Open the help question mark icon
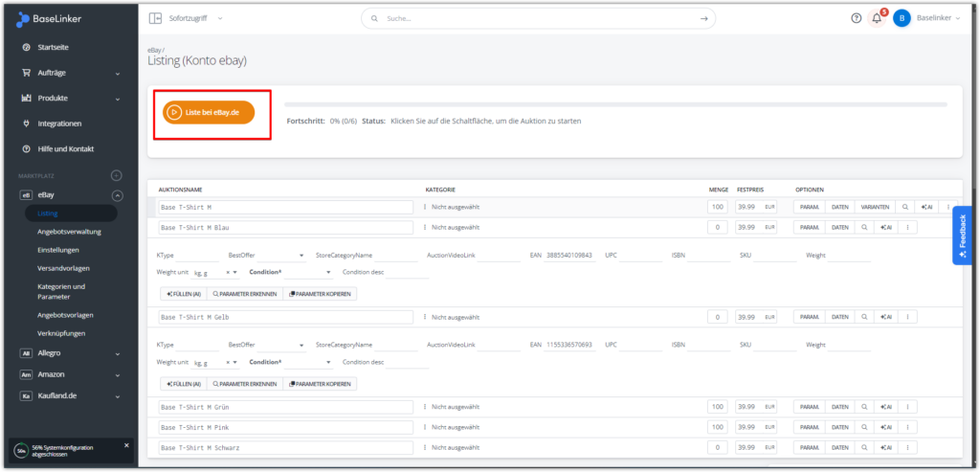This screenshot has width=980, height=472. click(857, 18)
